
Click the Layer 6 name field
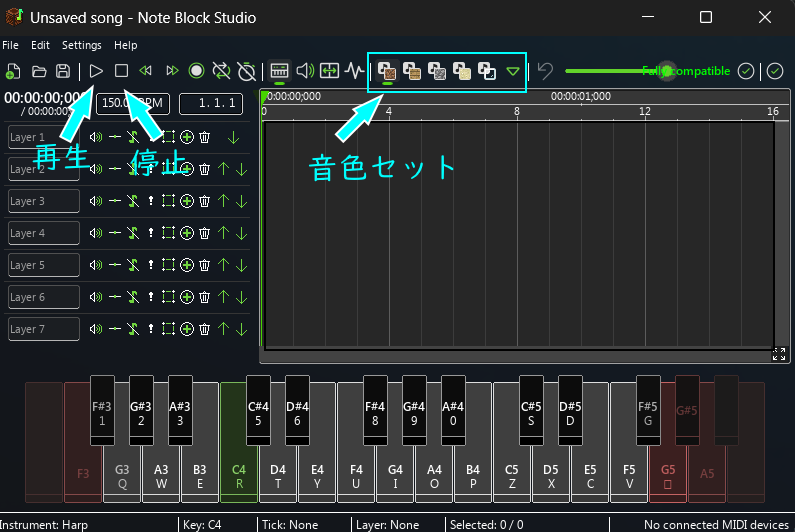pyautogui.click(x=44, y=297)
